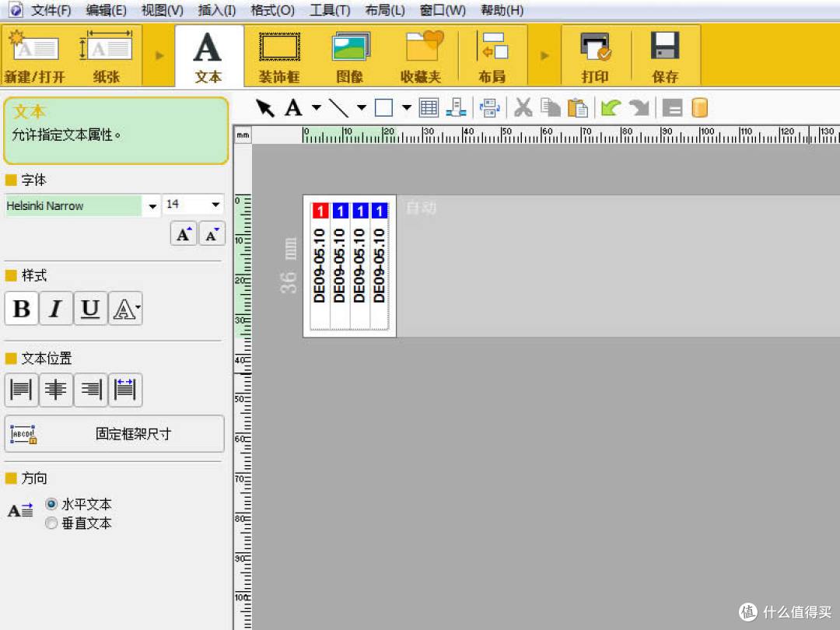This screenshot has height=630, width=840.
Task: Insert a table with the table icon
Action: click(x=429, y=107)
